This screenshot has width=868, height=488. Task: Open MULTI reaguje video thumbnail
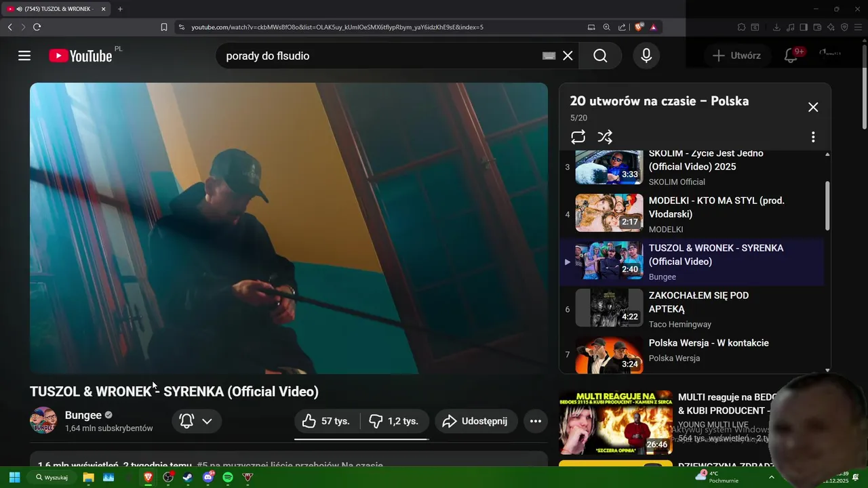tap(616, 422)
